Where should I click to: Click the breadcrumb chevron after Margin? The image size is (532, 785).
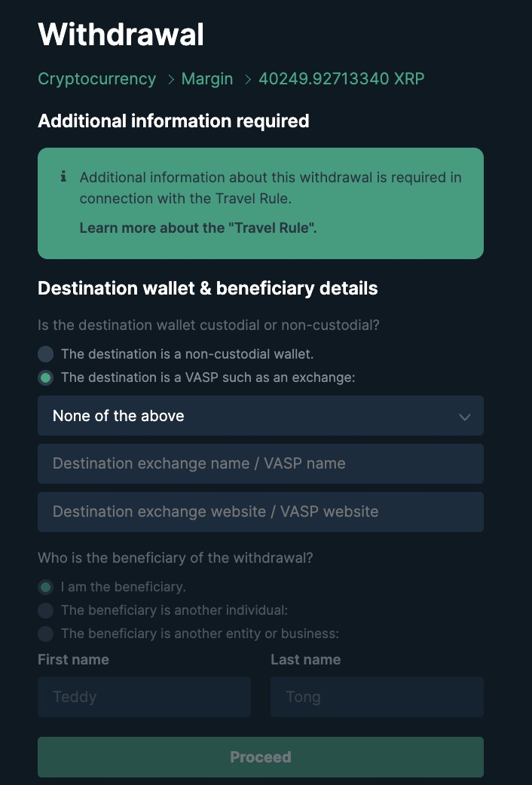[x=247, y=79]
